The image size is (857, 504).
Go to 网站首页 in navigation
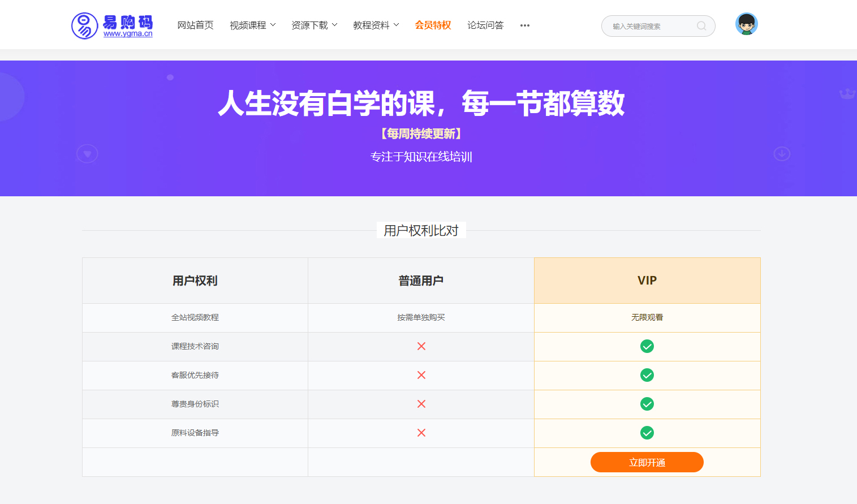195,25
